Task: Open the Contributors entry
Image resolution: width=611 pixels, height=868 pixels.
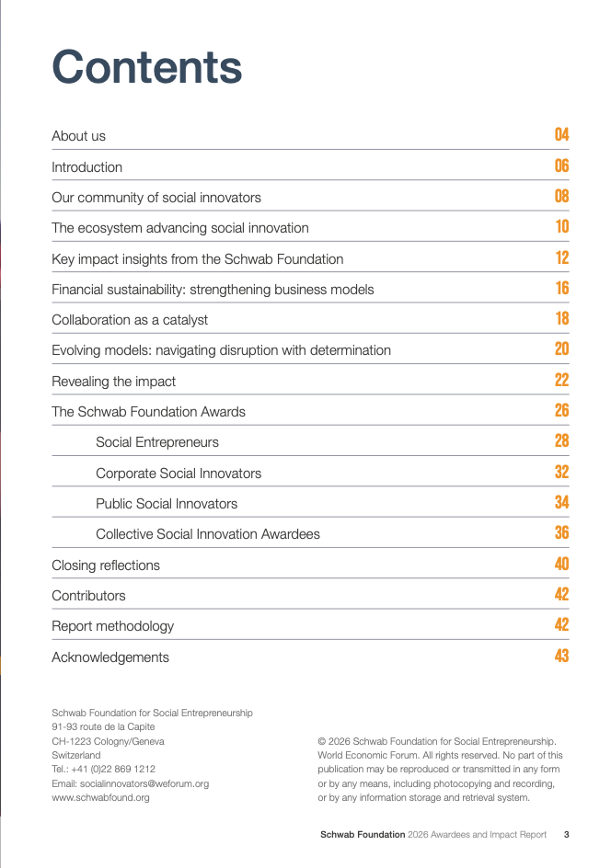Action: coord(88,596)
